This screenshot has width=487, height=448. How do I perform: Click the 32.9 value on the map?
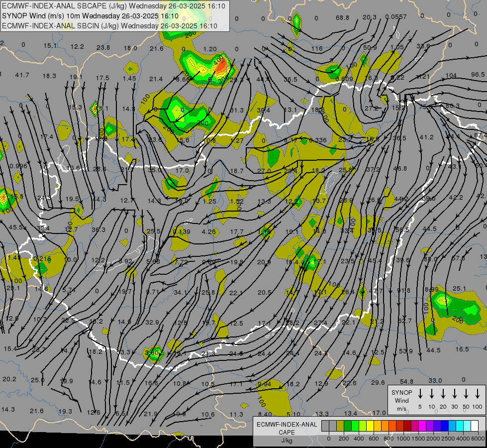click(152, 323)
